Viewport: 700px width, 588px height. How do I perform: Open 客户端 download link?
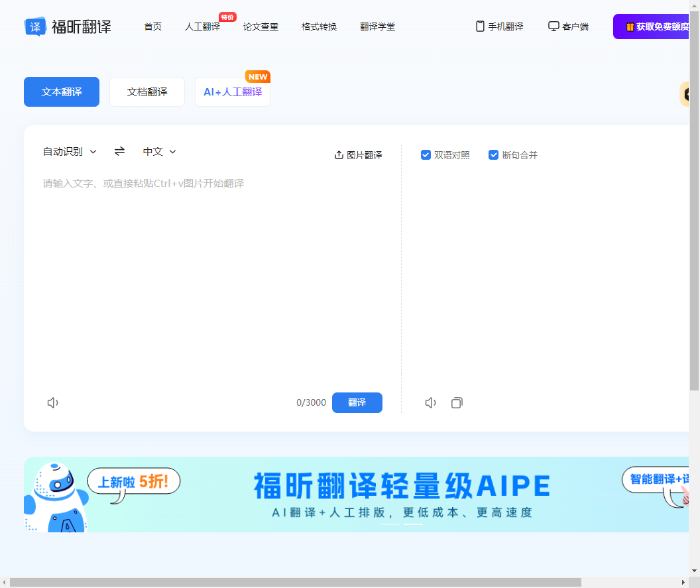568,27
